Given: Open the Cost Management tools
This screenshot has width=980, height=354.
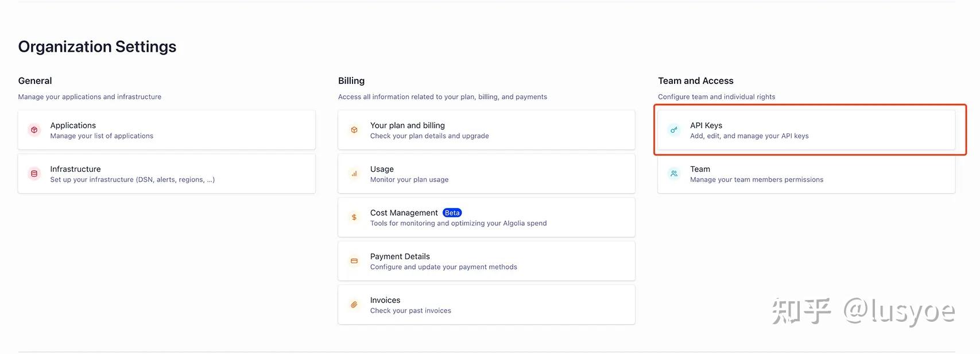Looking at the screenshot, I should pyautogui.click(x=486, y=217).
